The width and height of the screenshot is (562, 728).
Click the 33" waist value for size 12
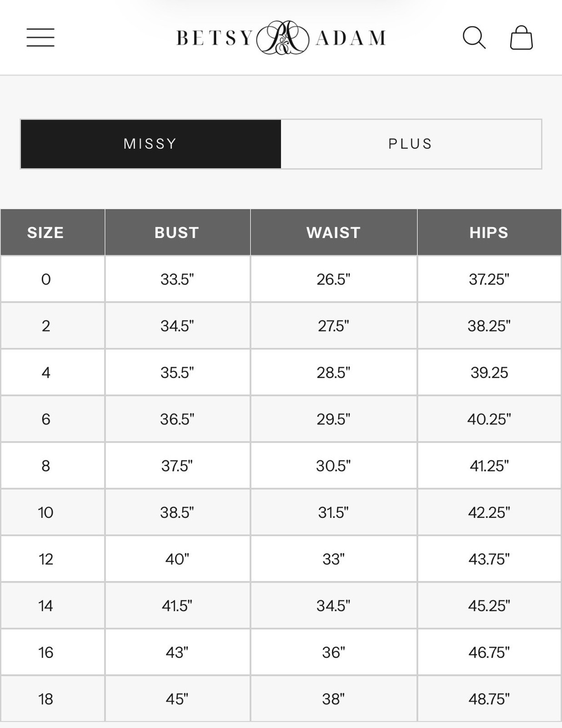tap(333, 559)
